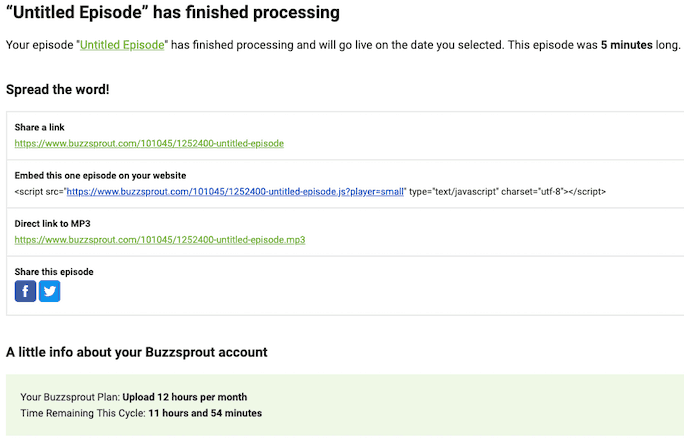Click the 'Share a link' label
Viewport: 684px width, 440px height.
(x=39, y=127)
